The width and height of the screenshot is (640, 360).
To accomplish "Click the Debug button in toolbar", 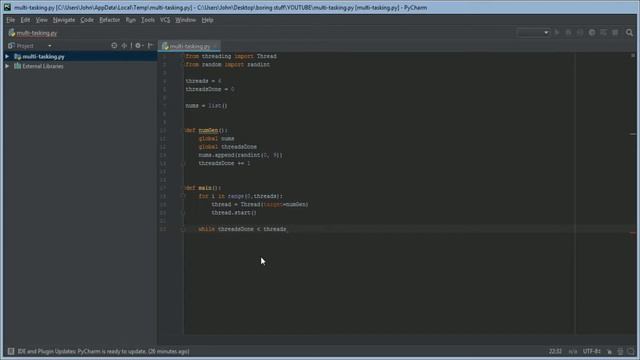I will (568, 33).
